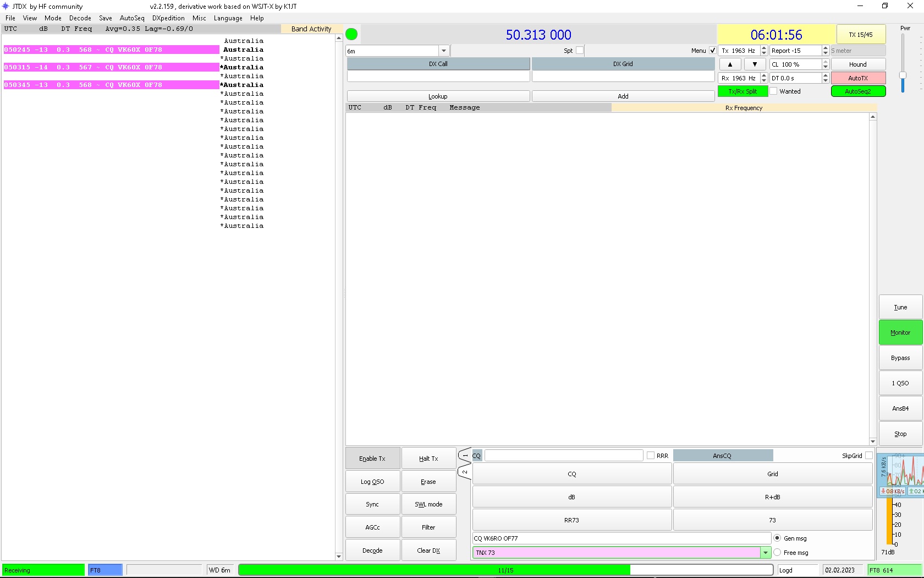Open the 6m band dropdown
This screenshot has width=924, height=578.
pyautogui.click(x=443, y=51)
